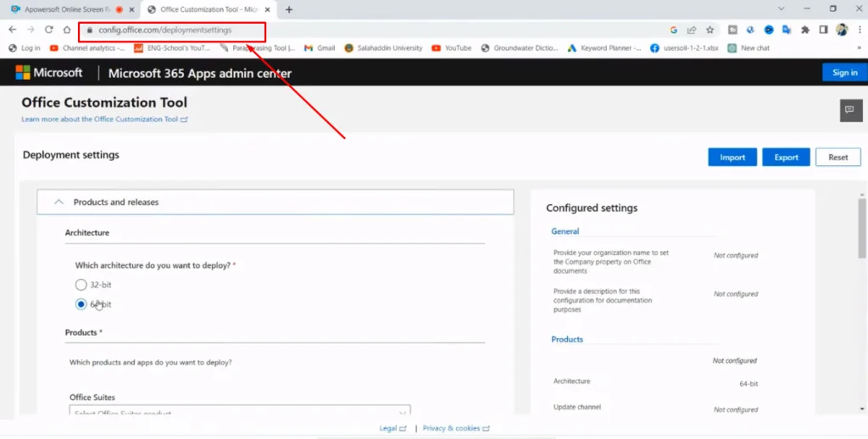Bookmark this page with the star icon
The height and width of the screenshot is (439, 868).
(x=709, y=30)
